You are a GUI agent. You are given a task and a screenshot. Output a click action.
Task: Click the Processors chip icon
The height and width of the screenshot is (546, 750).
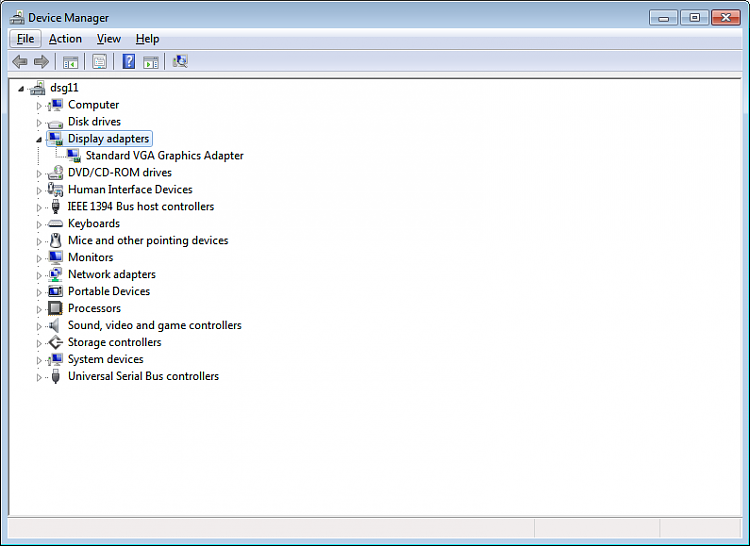[x=55, y=308]
